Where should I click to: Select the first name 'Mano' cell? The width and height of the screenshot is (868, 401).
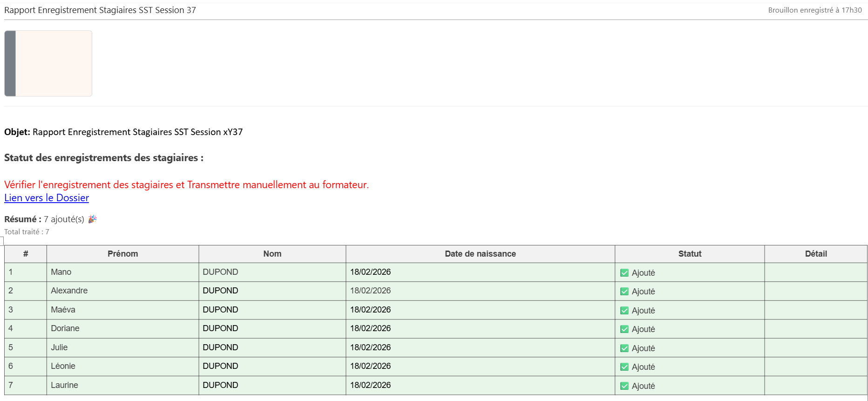pyautogui.click(x=123, y=272)
